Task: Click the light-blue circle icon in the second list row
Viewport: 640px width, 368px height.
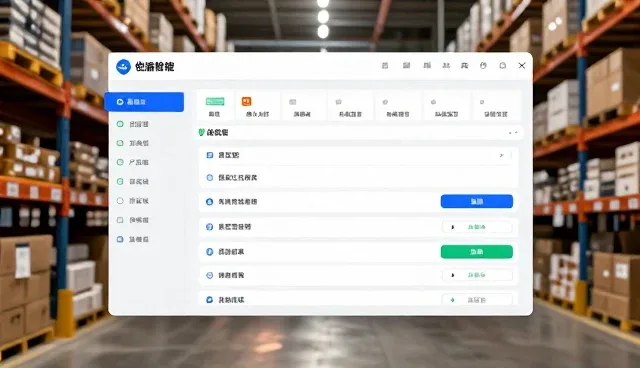Action: point(210,177)
